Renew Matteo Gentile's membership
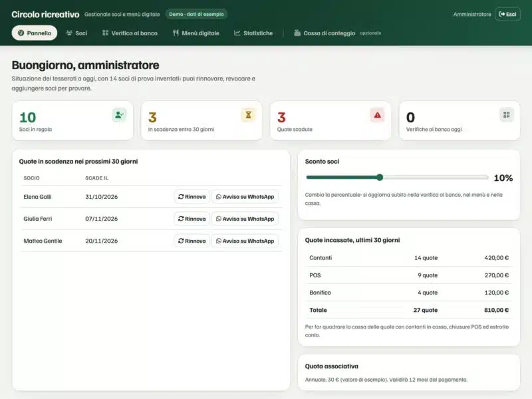 pos(192,241)
